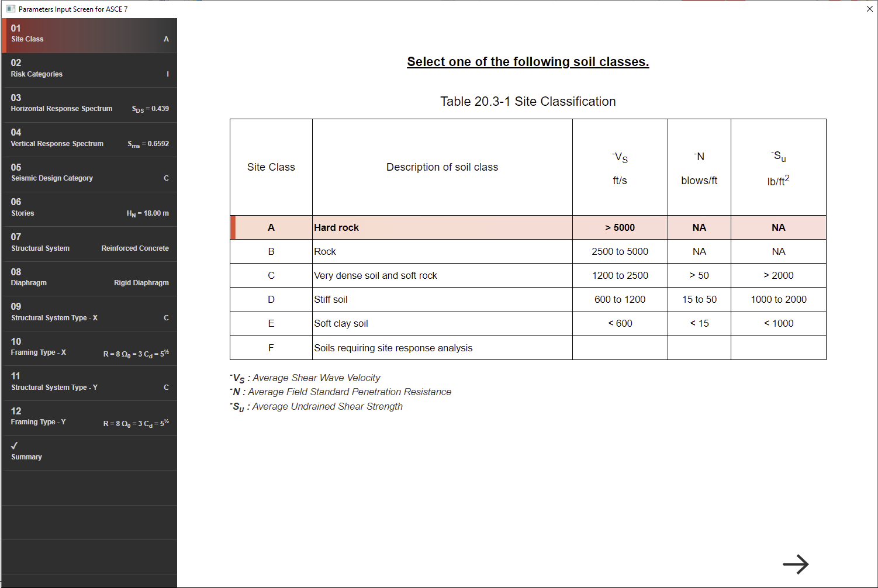Open step 03 Horizontal Response Spectrum
This screenshot has height=588, width=878.
pos(88,103)
